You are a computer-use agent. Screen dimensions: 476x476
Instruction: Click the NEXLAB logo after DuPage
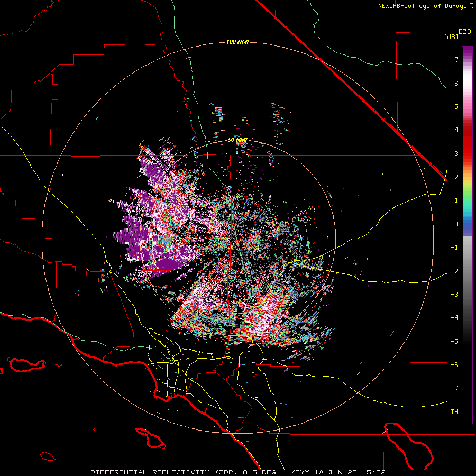[471, 6]
